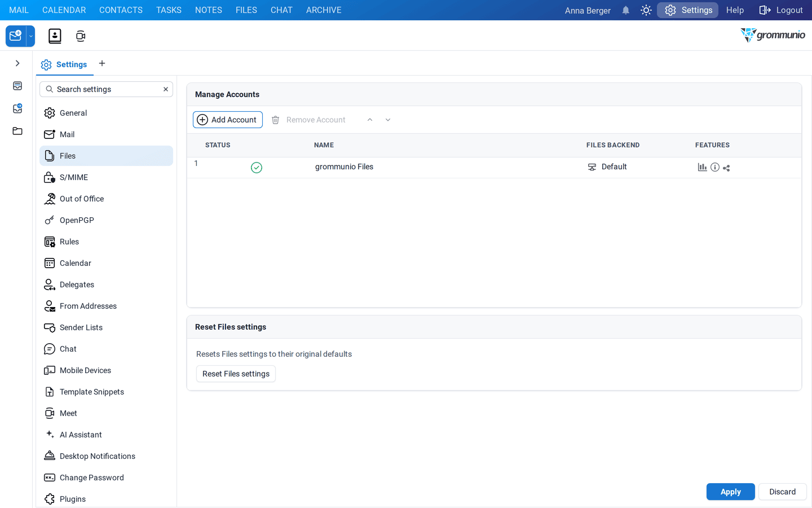Open the Chat settings category
812x508 pixels.
(x=106, y=349)
